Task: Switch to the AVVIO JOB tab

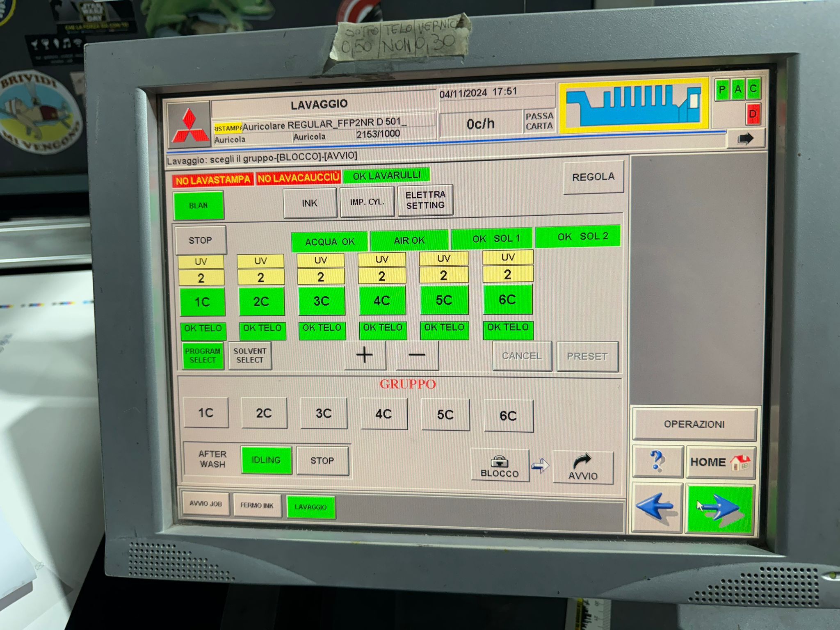Action: 205,504
